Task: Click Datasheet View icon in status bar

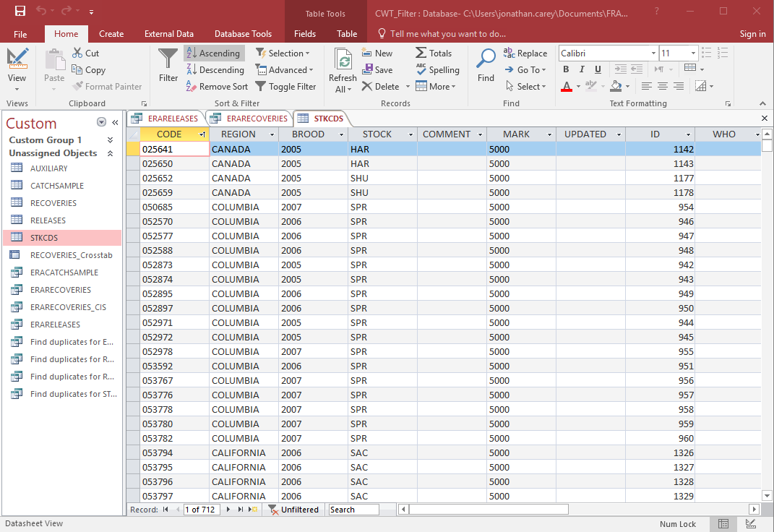Action: (x=723, y=524)
